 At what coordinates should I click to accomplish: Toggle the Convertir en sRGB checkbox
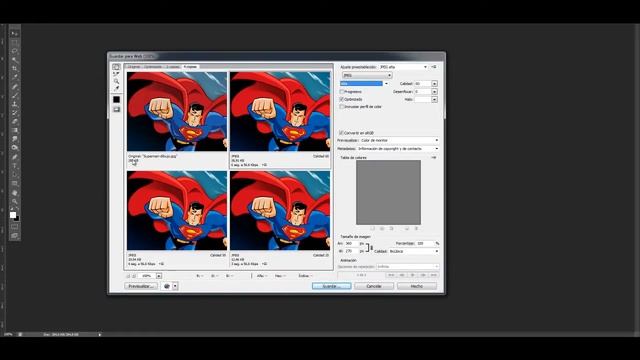[342, 133]
